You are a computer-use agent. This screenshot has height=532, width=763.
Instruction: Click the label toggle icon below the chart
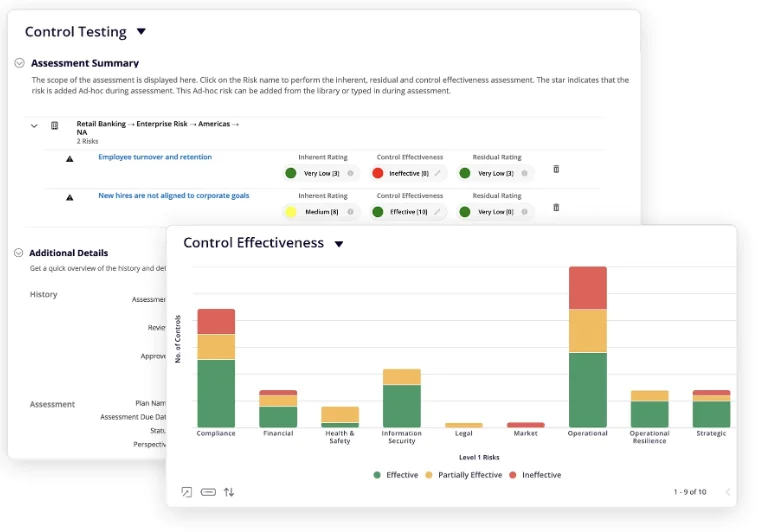tap(208, 492)
